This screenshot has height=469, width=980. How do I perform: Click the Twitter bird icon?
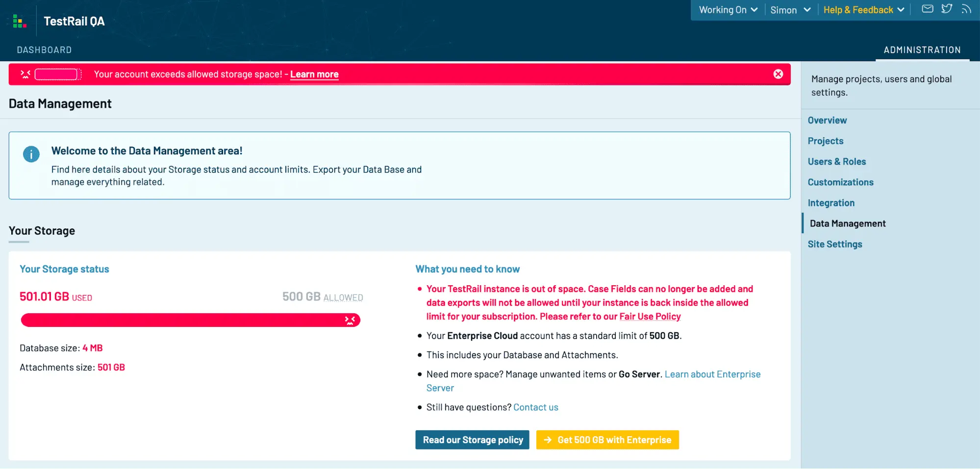pyautogui.click(x=947, y=9)
